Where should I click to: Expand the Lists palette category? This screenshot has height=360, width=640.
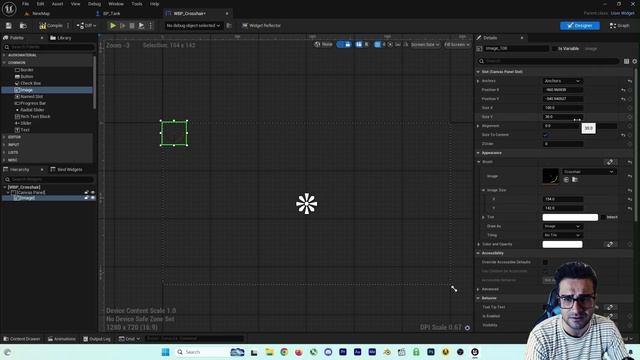click(x=4, y=152)
